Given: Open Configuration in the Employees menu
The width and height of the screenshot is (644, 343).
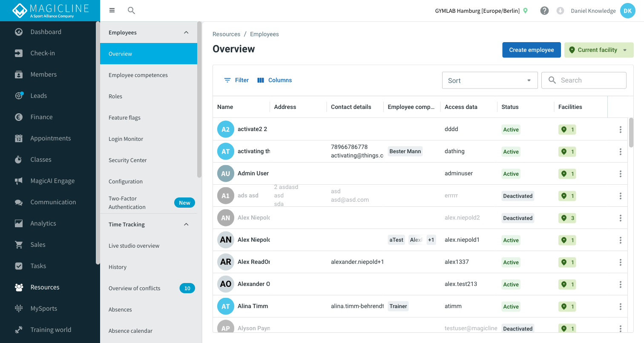Looking at the screenshot, I should [149, 181].
